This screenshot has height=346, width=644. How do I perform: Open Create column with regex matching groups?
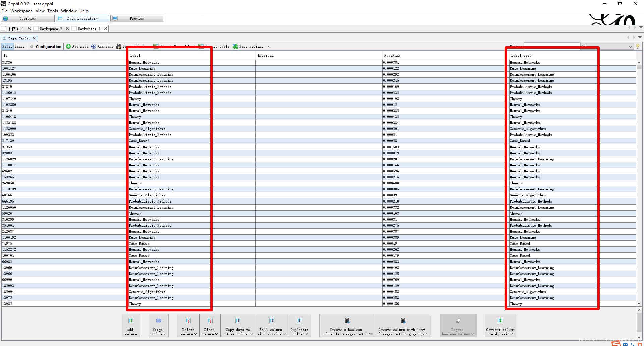[x=403, y=326]
